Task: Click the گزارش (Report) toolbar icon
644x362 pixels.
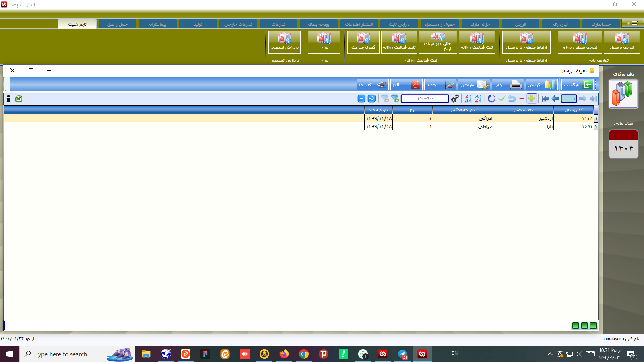Action: coord(542,84)
